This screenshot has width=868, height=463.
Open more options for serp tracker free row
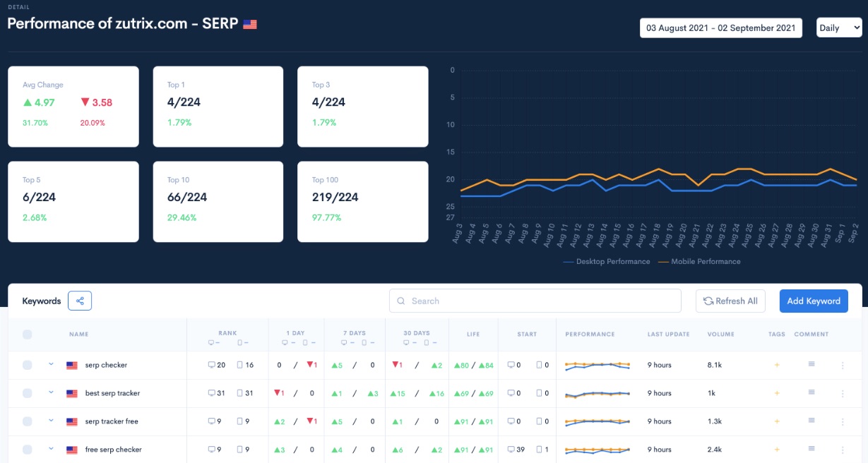coord(842,422)
